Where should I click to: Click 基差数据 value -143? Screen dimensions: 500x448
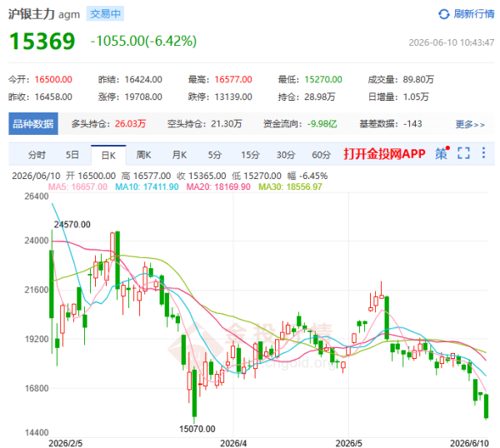pyautogui.click(x=412, y=123)
